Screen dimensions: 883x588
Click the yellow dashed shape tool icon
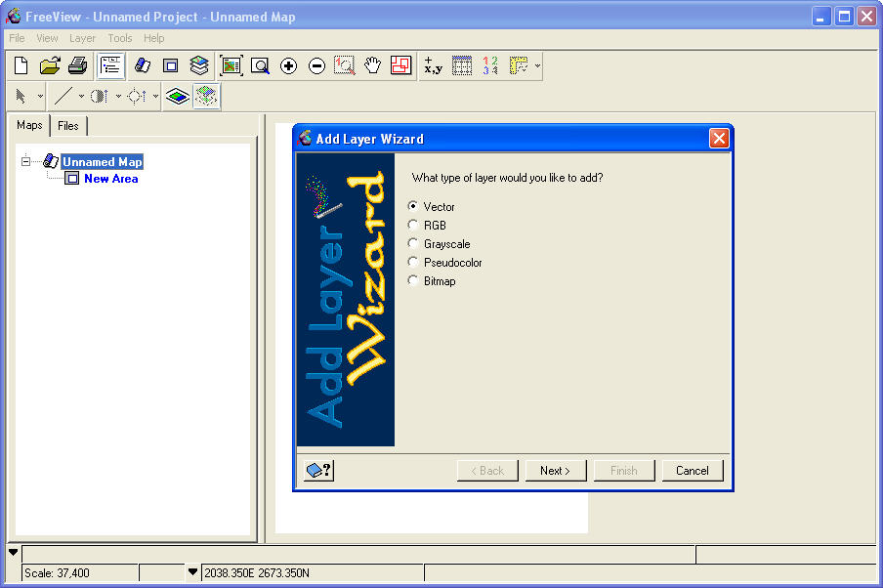pos(519,65)
